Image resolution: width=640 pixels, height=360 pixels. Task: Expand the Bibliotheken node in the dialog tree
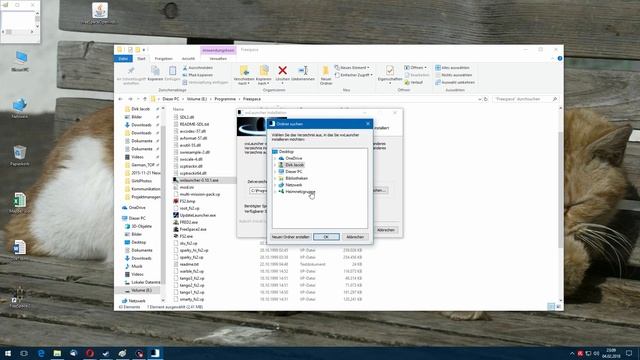(275, 178)
